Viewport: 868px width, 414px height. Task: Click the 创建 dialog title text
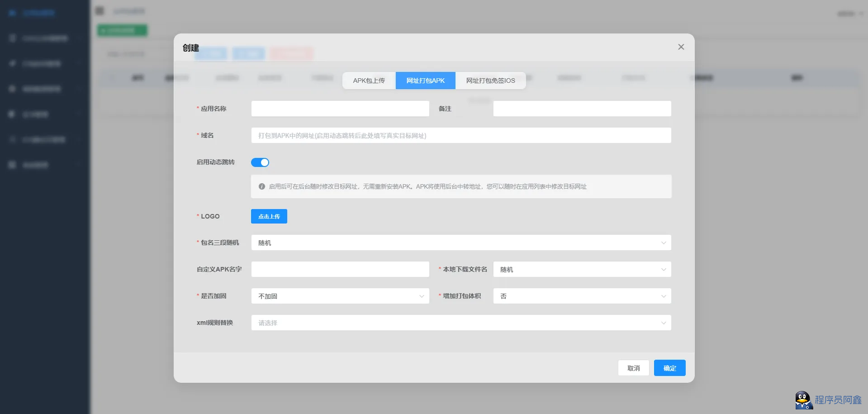191,48
